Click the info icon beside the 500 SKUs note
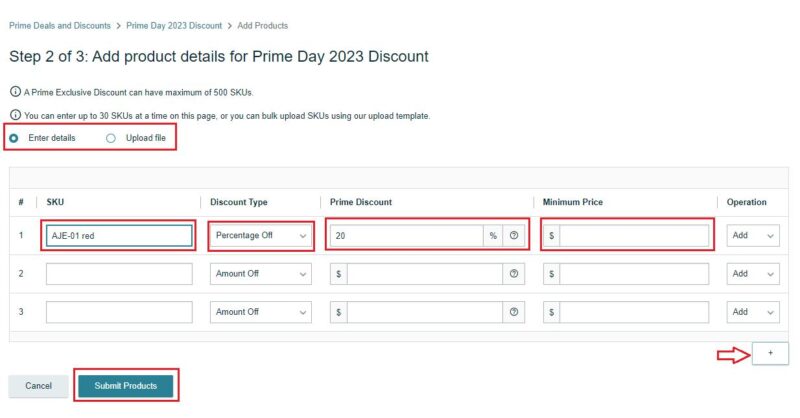This screenshot has height=418, width=800. point(15,92)
